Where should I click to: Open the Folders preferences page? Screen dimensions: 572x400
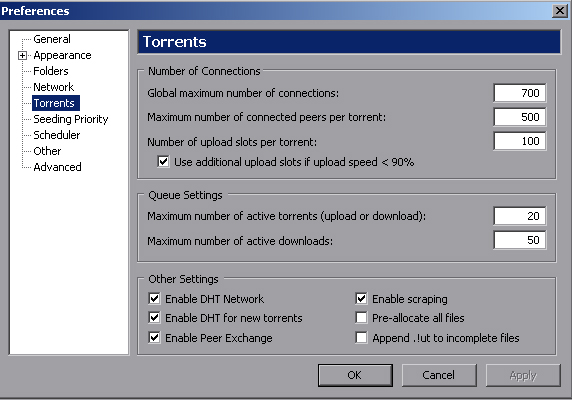point(51,71)
